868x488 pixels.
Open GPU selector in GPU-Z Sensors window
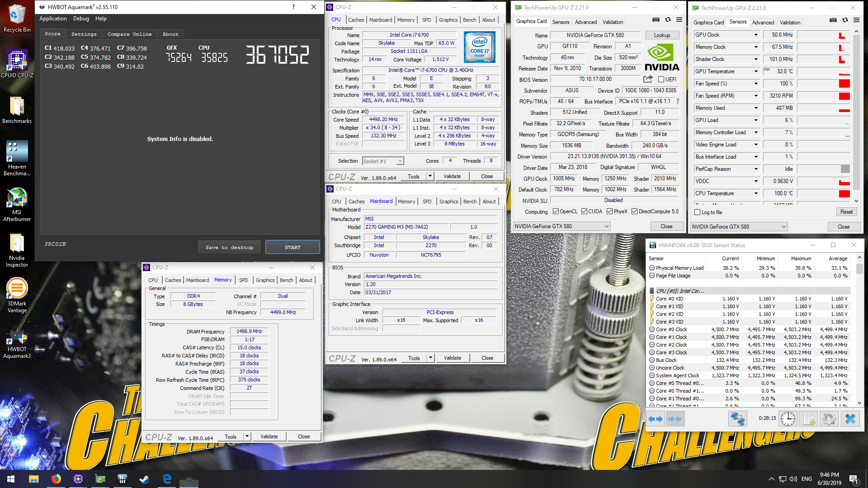pos(739,227)
